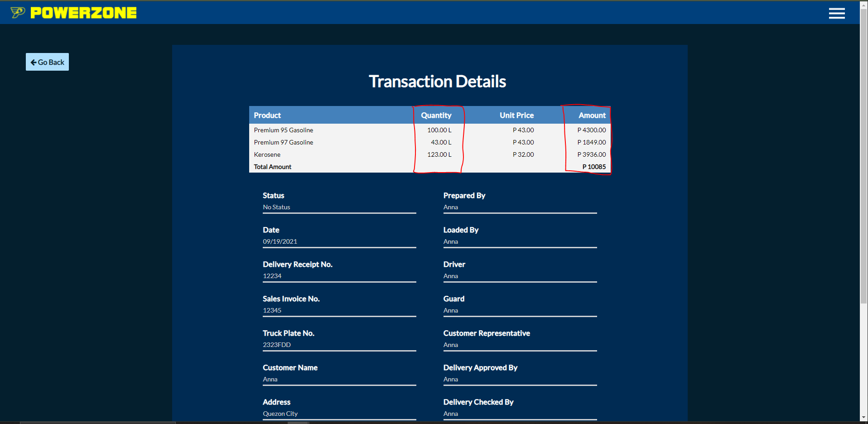Click the Prepared By value Anna
This screenshot has width=868, height=424.
pyautogui.click(x=450, y=207)
